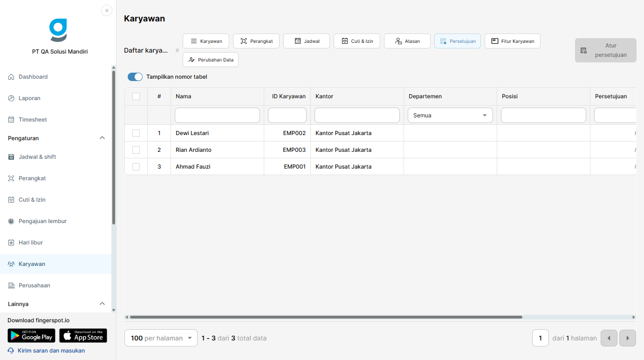Open the Fitur Karyawan tab

[513, 41]
